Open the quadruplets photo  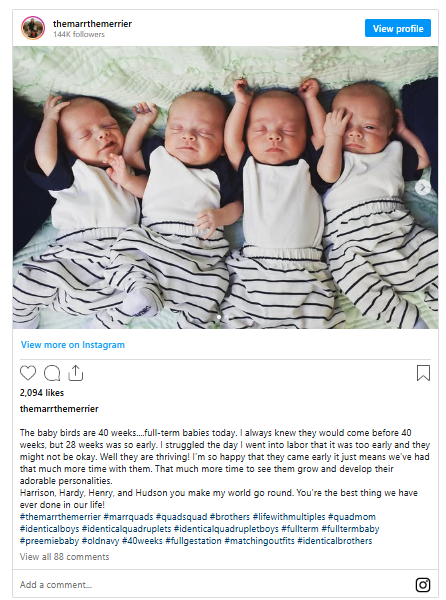pos(225,188)
